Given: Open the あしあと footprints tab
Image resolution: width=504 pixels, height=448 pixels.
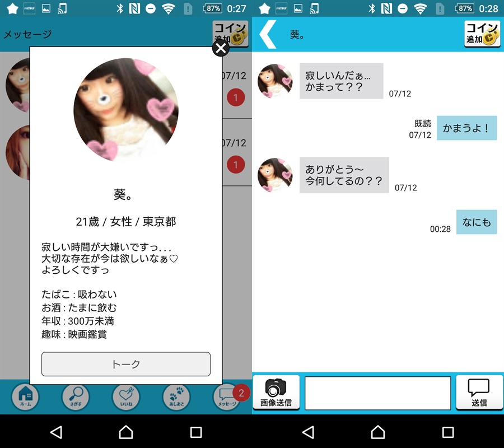Looking at the screenshot, I should 176,397.
